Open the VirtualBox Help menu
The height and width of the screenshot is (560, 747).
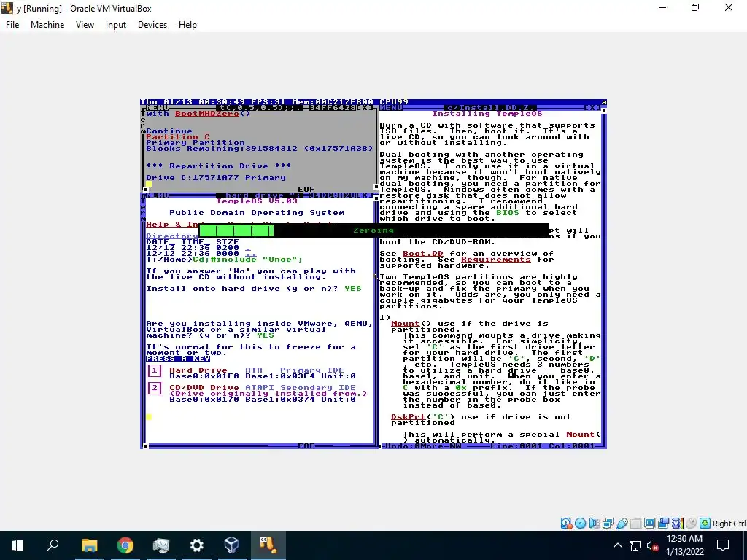[x=187, y=25]
